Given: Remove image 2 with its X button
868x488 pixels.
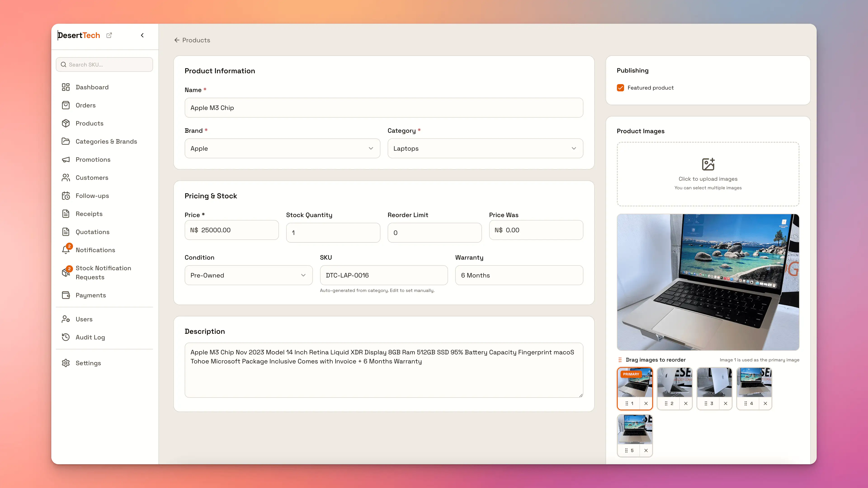Looking at the screenshot, I should (x=686, y=403).
